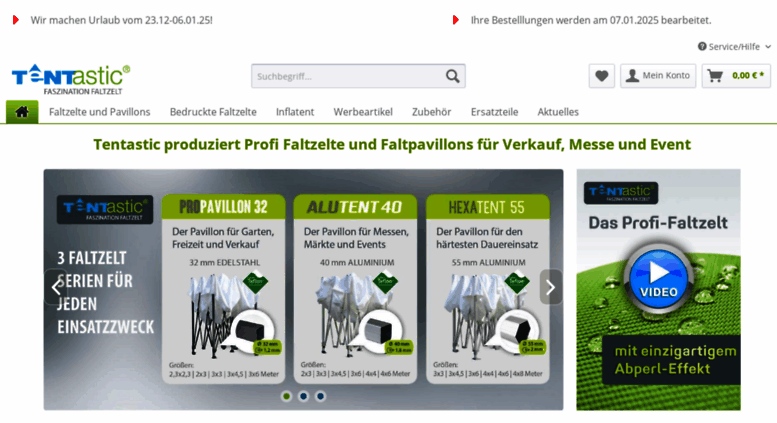Viewport: 777px width, 423px height.
Task: Click the Service/Hilfe question mark icon
Action: click(x=702, y=47)
